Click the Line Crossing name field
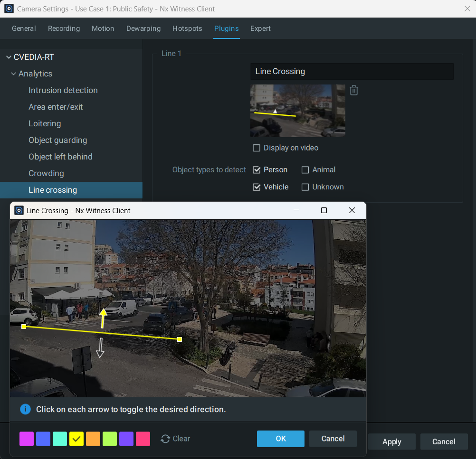 pyautogui.click(x=352, y=72)
